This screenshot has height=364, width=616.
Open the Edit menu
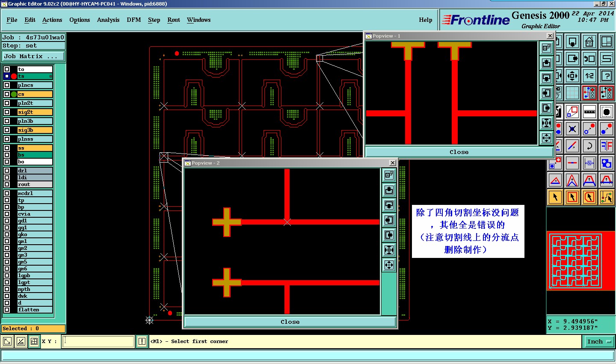tap(30, 20)
